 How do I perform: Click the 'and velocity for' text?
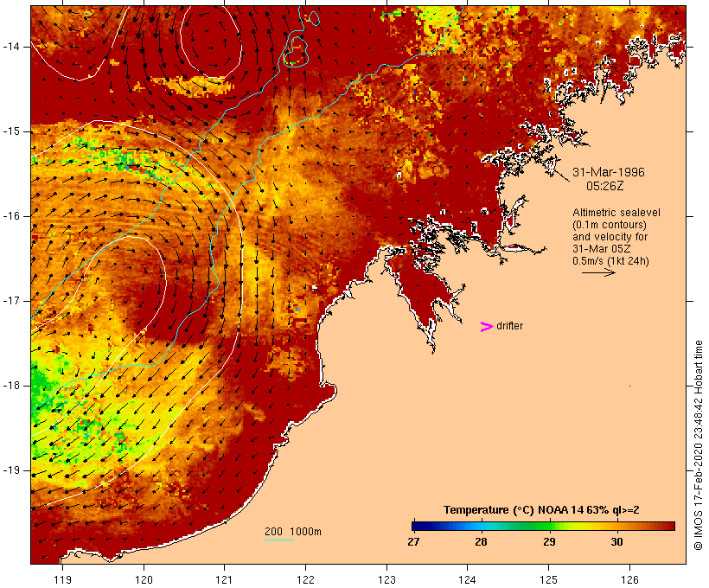pyautogui.click(x=610, y=237)
